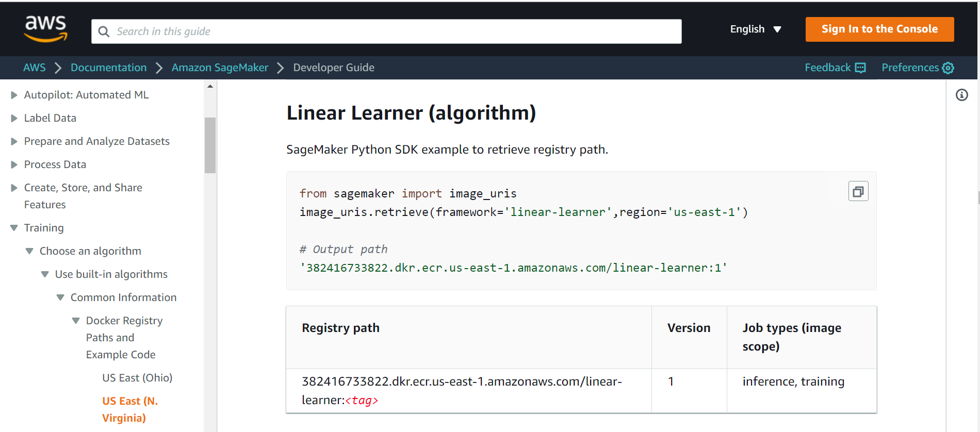Open Use built-in algorithms page

click(111, 274)
